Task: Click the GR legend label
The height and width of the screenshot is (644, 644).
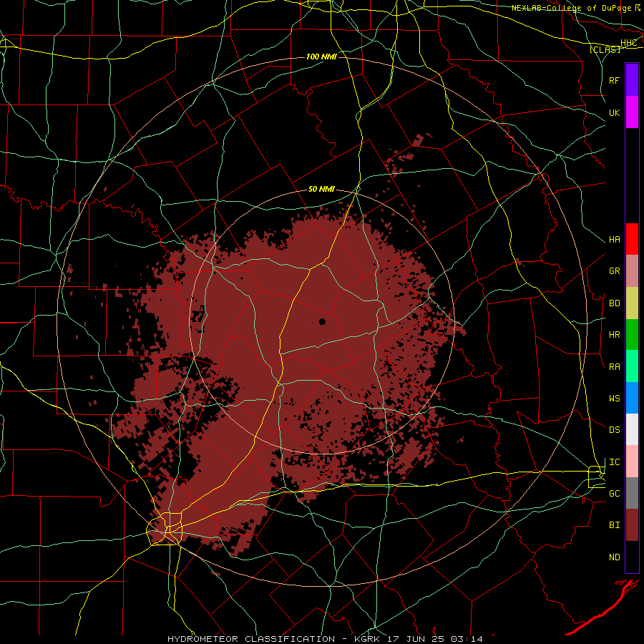Action: point(614,271)
